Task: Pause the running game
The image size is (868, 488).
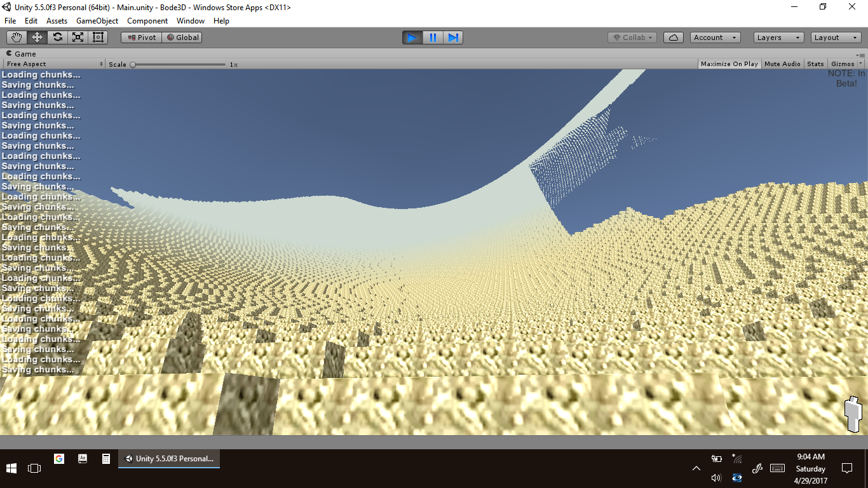Action: tap(433, 37)
